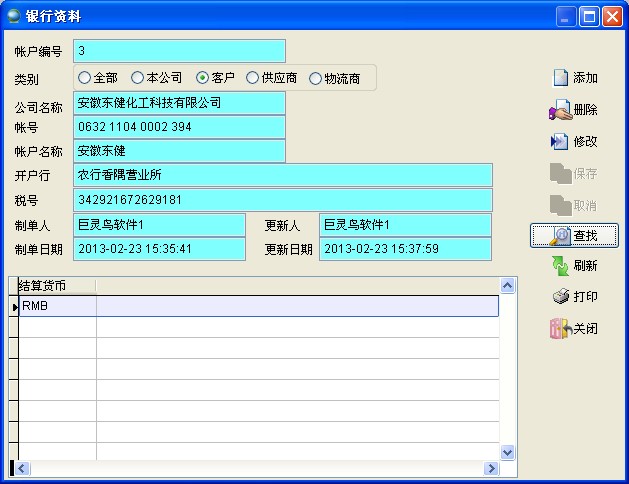Click the 添加 (Add) document icon
The image size is (629, 484).
coord(561,78)
